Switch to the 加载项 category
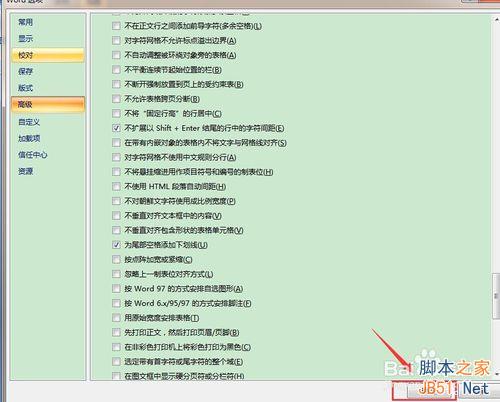 (x=48, y=138)
